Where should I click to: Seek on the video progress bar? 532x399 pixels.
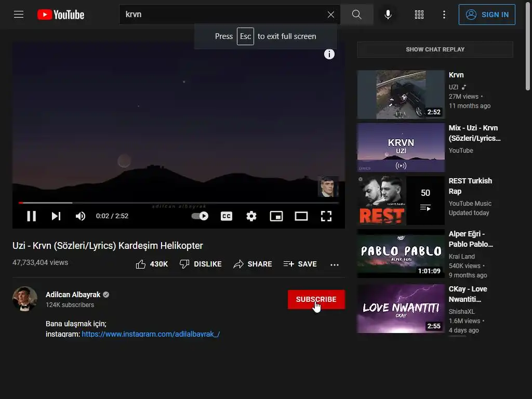179,203
